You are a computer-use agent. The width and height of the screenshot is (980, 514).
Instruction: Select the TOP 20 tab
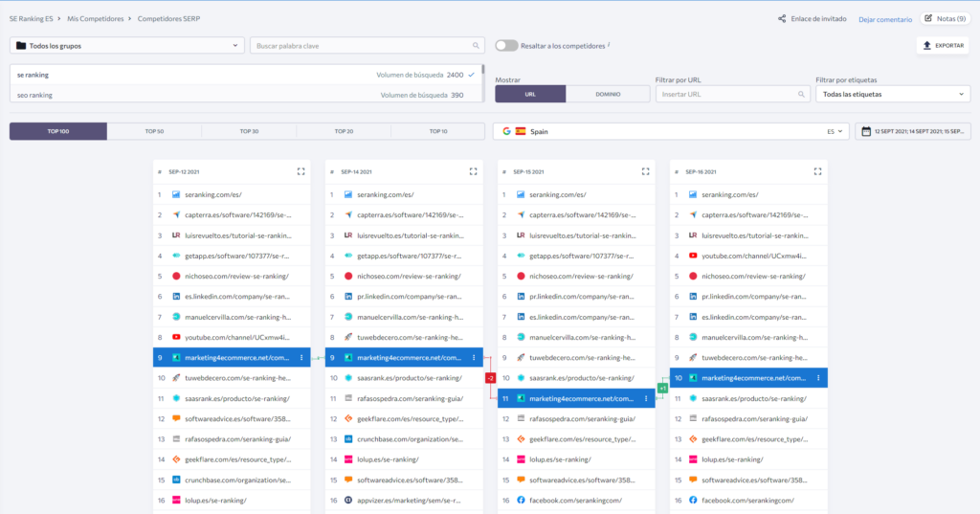tap(344, 131)
